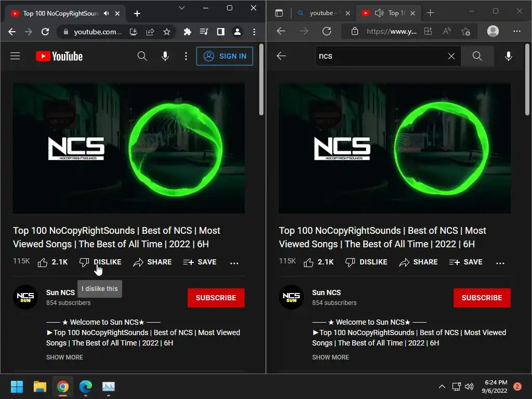Click search magnifier button in Edge YouTube
Image resolution: width=532 pixels, height=399 pixels.
[477, 56]
